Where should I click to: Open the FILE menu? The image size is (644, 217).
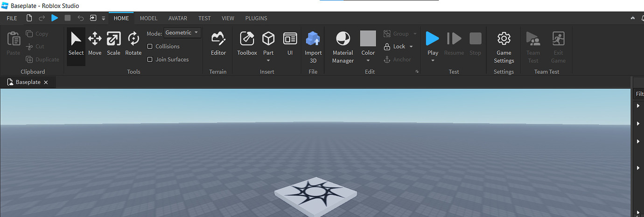point(12,18)
